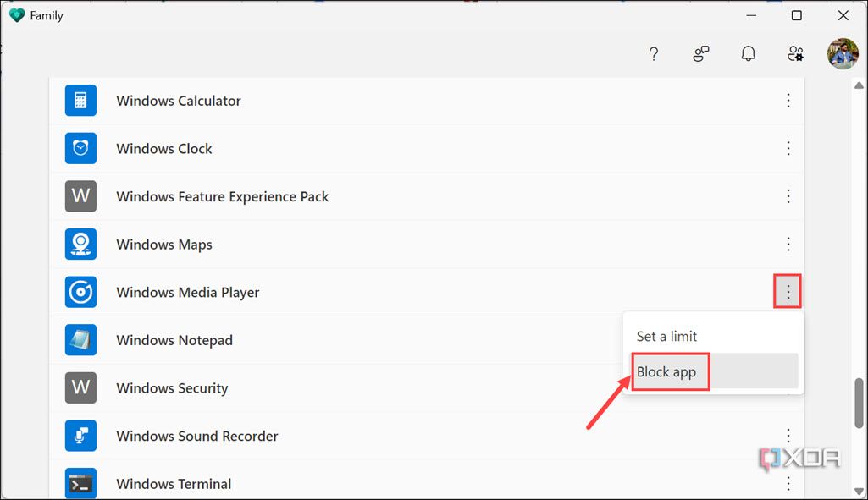Open the Windows Security list entry
868x500 pixels.
[172, 387]
